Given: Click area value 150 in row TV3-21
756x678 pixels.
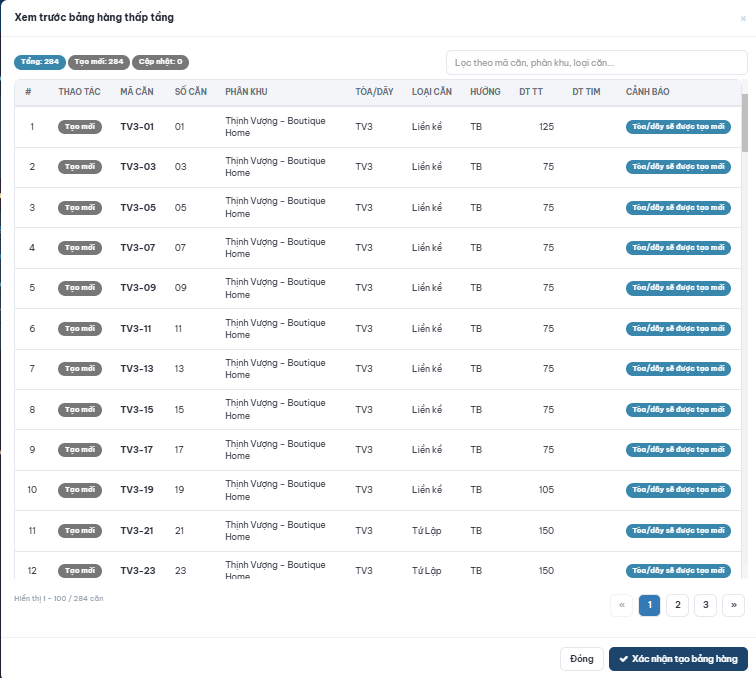Looking at the screenshot, I should 546,531.
